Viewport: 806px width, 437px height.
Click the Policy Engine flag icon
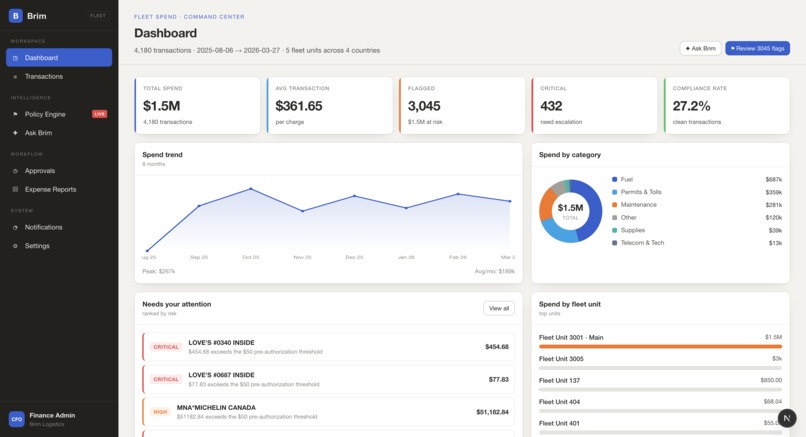coord(15,114)
